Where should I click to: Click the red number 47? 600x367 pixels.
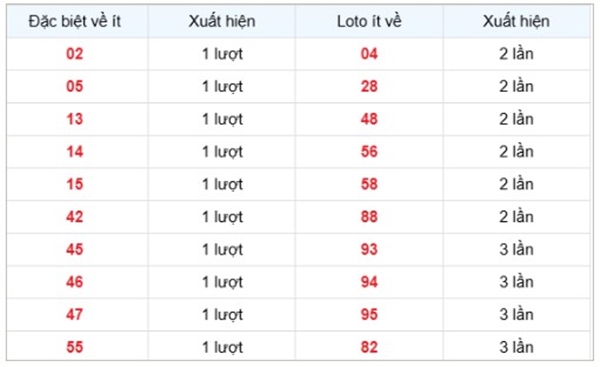pos(75,315)
